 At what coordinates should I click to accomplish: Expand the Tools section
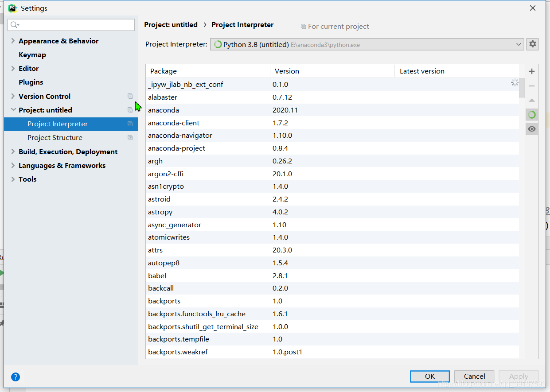[13, 179]
